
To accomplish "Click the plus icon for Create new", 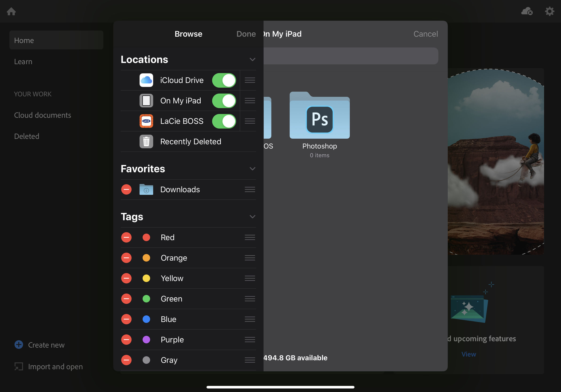I will coord(19,345).
